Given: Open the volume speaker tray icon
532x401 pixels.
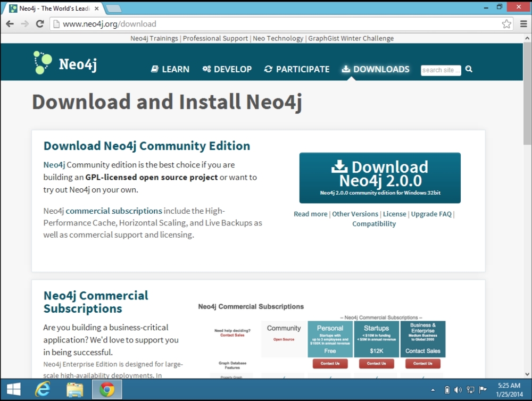Looking at the screenshot, I should [458, 390].
